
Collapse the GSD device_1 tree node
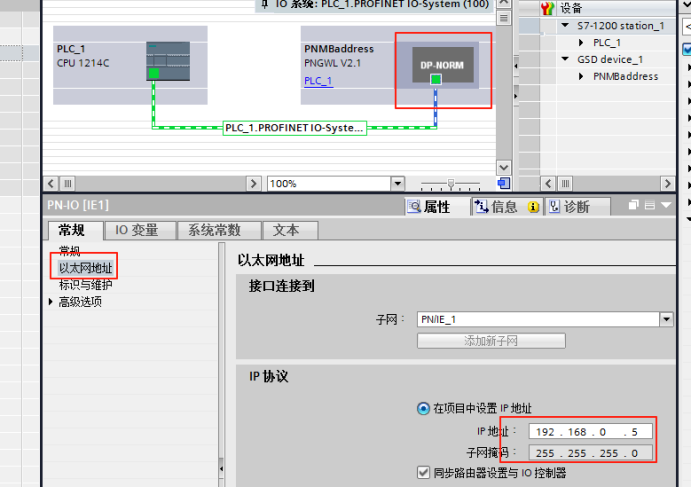[565, 59]
